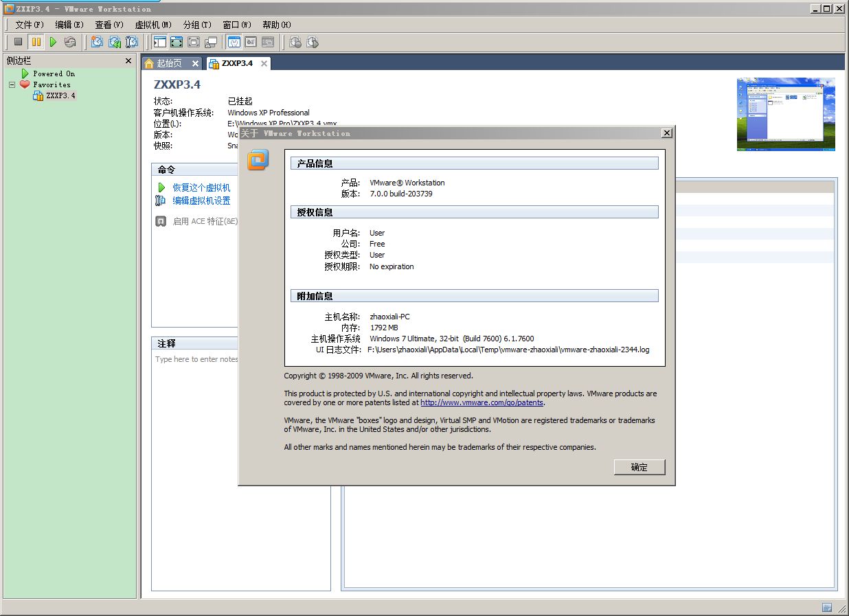Toggle the sidebar view toolbar icon
The width and height of the screenshot is (849, 616).
pyautogui.click(x=159, y=42)
